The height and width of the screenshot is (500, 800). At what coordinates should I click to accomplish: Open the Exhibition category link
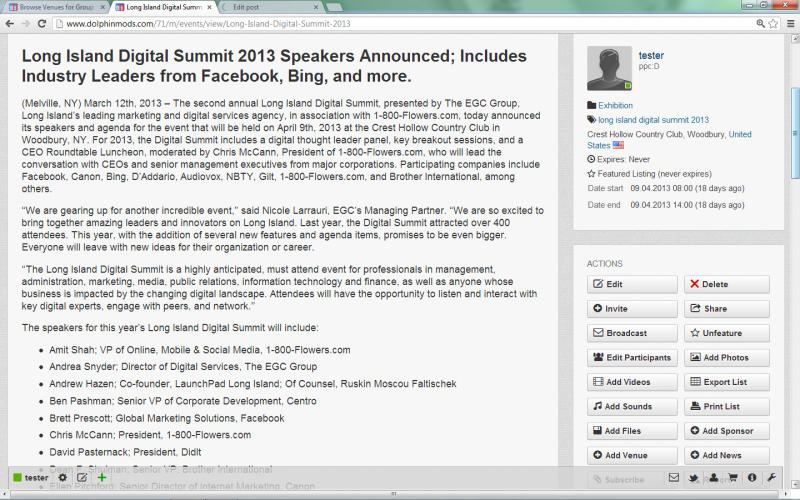tap(615, 106)
